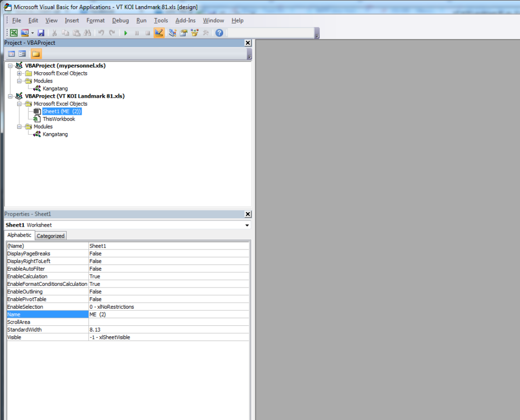
Task: Click the blue Help question mark icon
Action: point(219,33)
